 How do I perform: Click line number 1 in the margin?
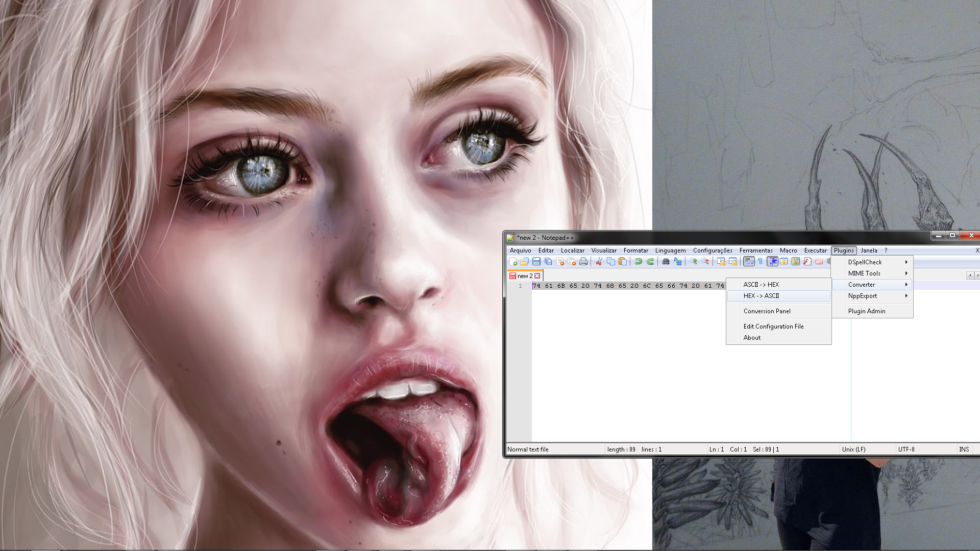520,286
